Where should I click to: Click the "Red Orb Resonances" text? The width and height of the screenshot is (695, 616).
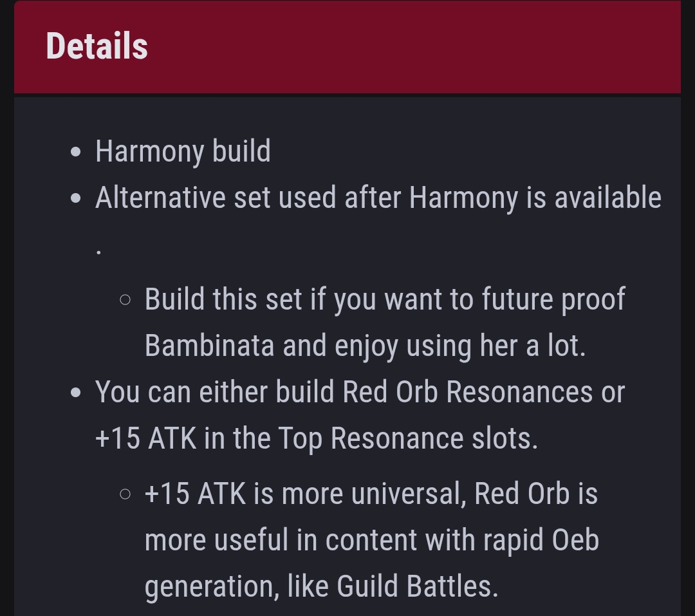pyautogui.click(x=468, y=392)
